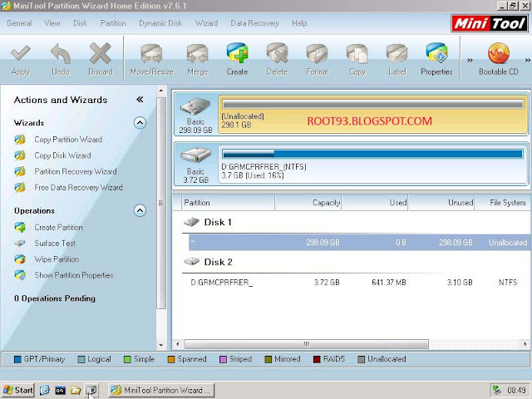Viewport: 532px width, 399px height.
Task: Click the Disk 2 icon in partition list
Action: pyautogui.click(x=191, y=262)
